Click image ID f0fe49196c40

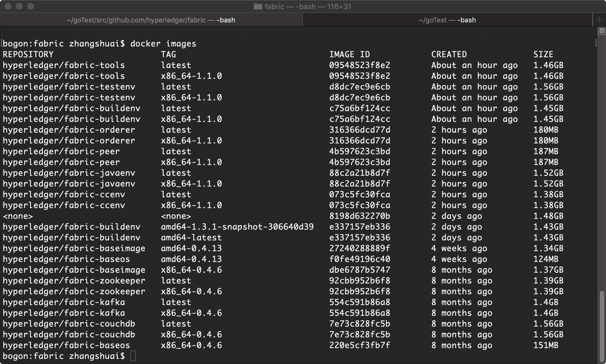pos(360,259)
